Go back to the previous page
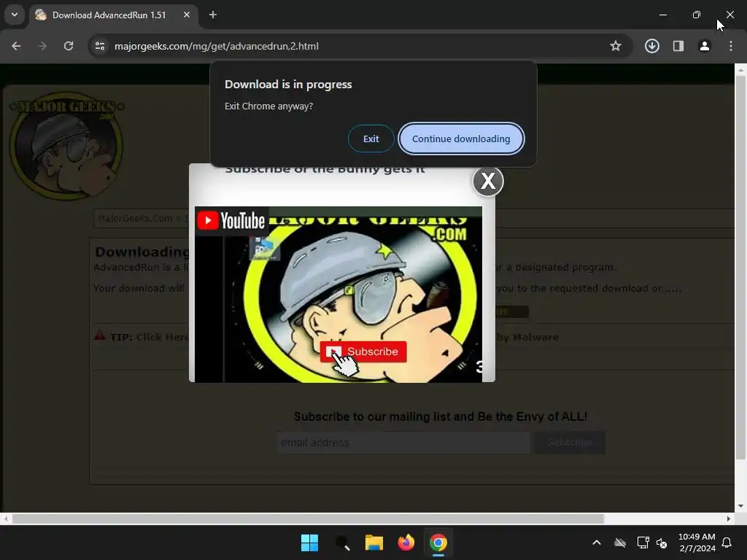 (x=16, y=46)
